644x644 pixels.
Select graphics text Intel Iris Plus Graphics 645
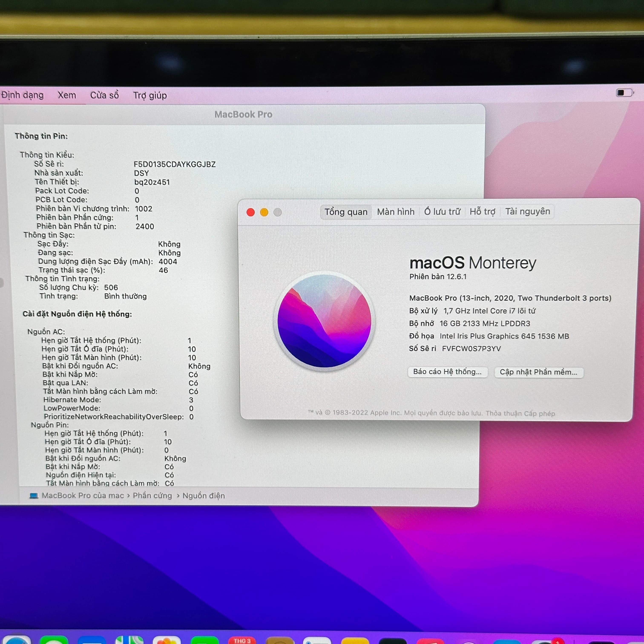[504, 336]
